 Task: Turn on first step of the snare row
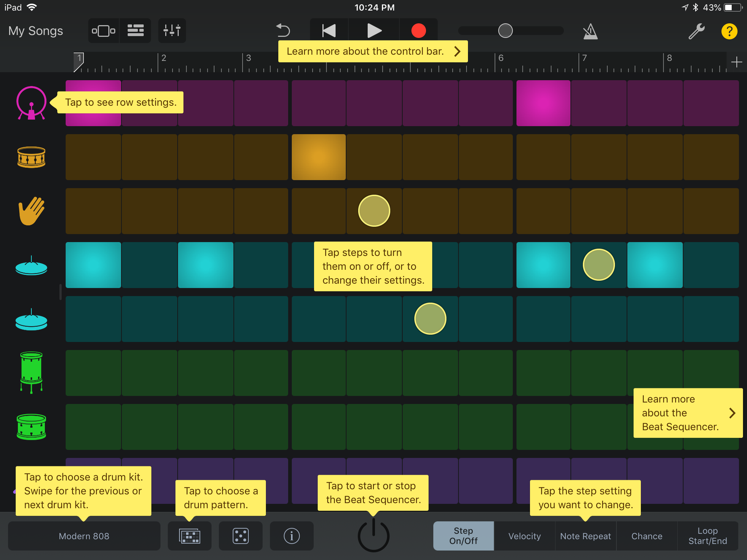(93, 157)
